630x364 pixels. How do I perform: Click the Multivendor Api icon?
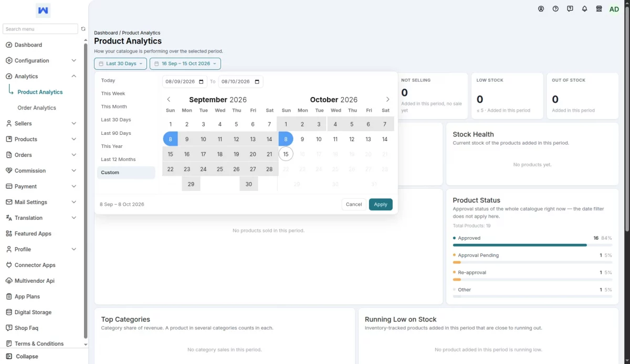pos(9,281)
